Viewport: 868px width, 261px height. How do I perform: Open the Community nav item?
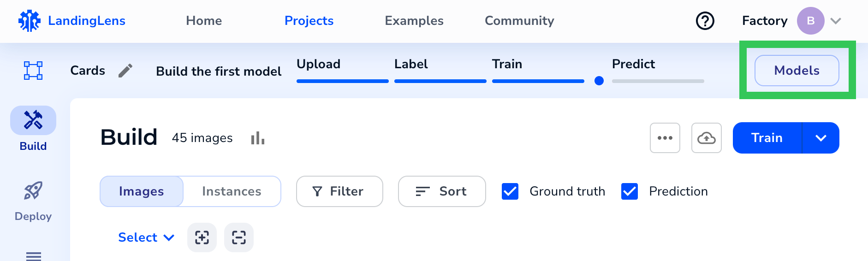coord(519,21)
